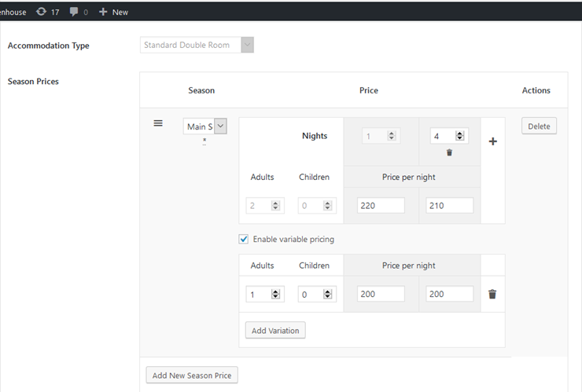
Task: Click the Actions column header
Action: pyautogui.click(x=536, y=90)
